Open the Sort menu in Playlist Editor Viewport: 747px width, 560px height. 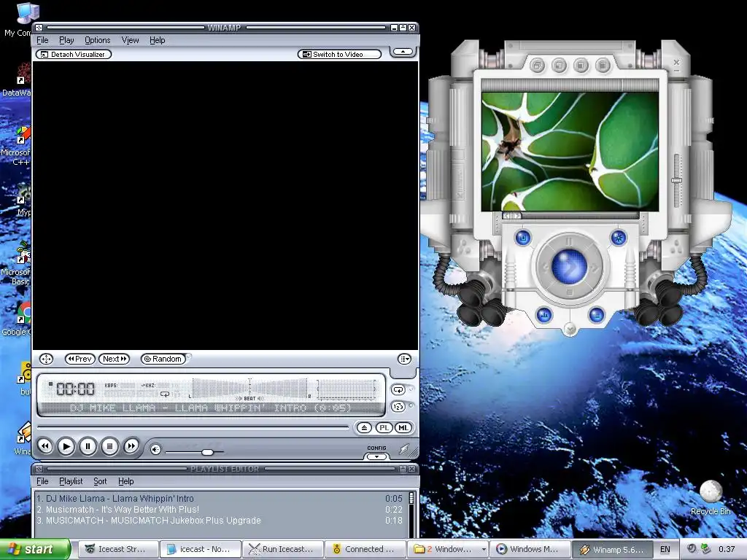coord(100,481)
